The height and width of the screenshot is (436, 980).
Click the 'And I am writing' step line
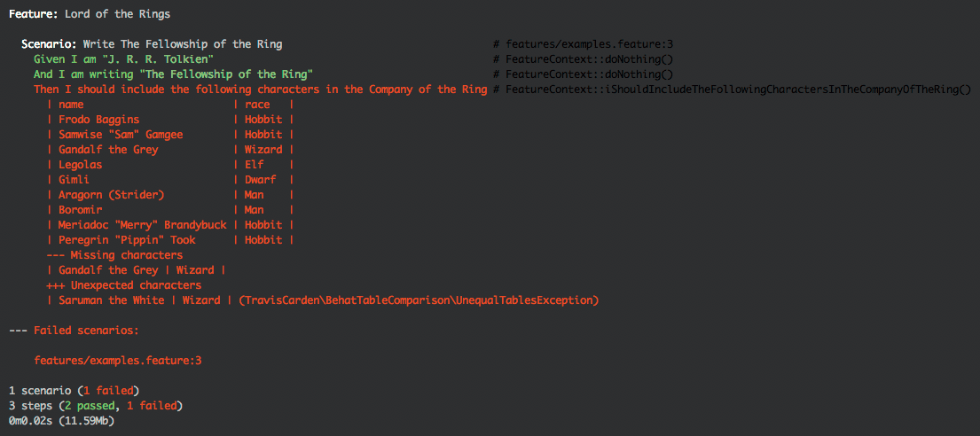pyautogui.click(x=173, y=74)
